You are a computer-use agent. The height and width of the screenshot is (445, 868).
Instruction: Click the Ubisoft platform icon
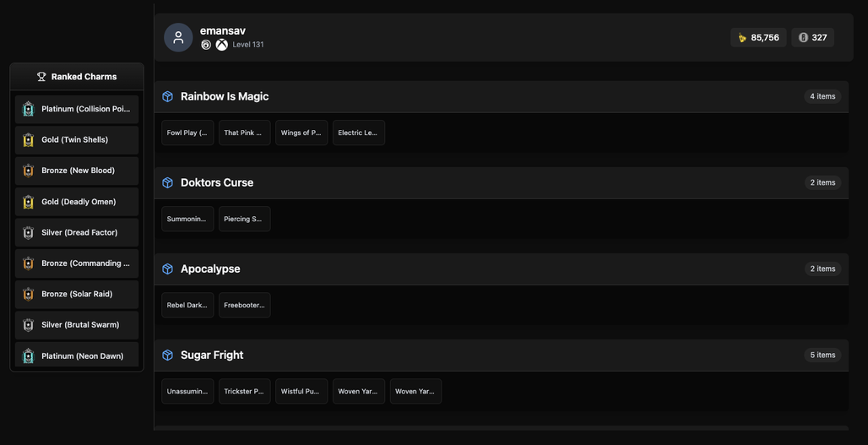tap(206, 45)
